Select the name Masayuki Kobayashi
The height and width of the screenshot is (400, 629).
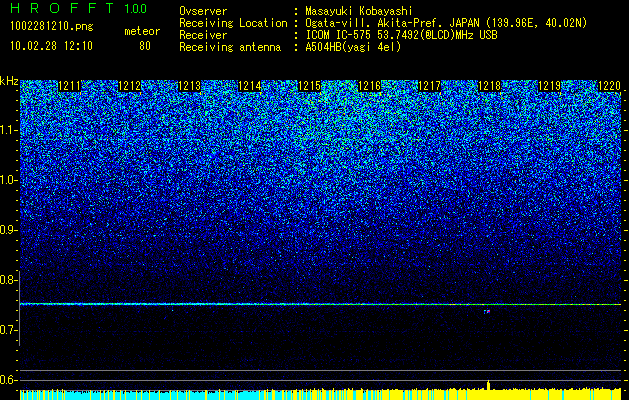coord(359,11)
